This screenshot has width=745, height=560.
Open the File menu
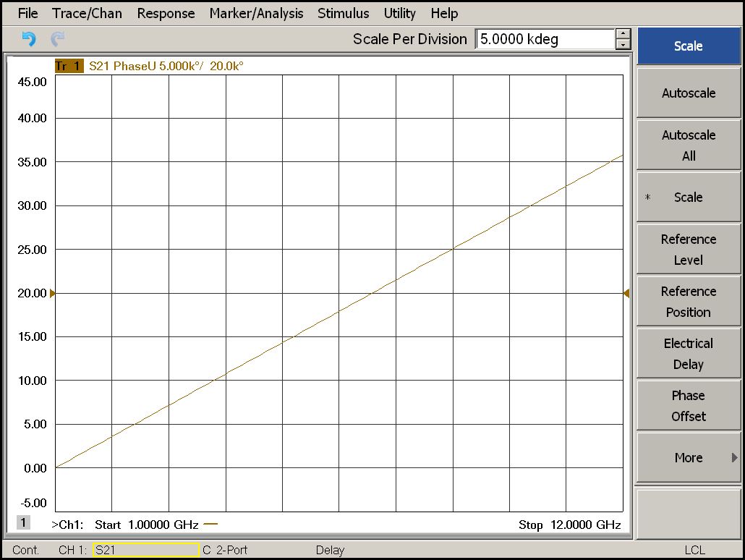[27, 13]
